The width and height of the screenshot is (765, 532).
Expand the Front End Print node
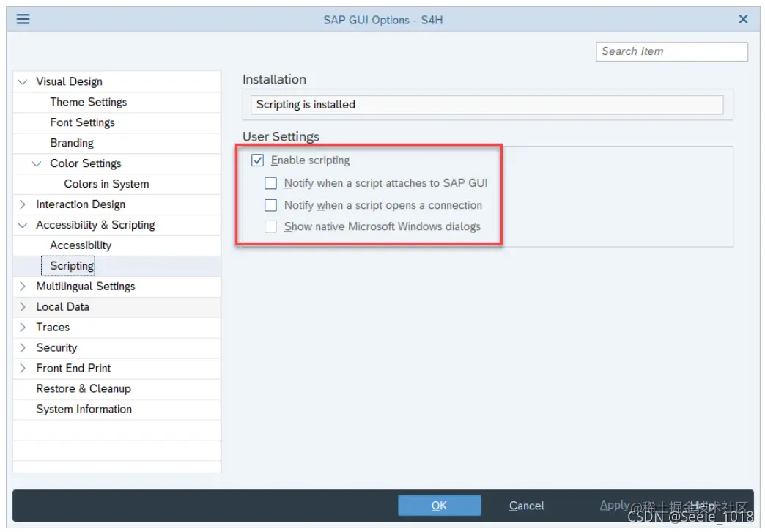pyautogui.click(x=23, y=369)
